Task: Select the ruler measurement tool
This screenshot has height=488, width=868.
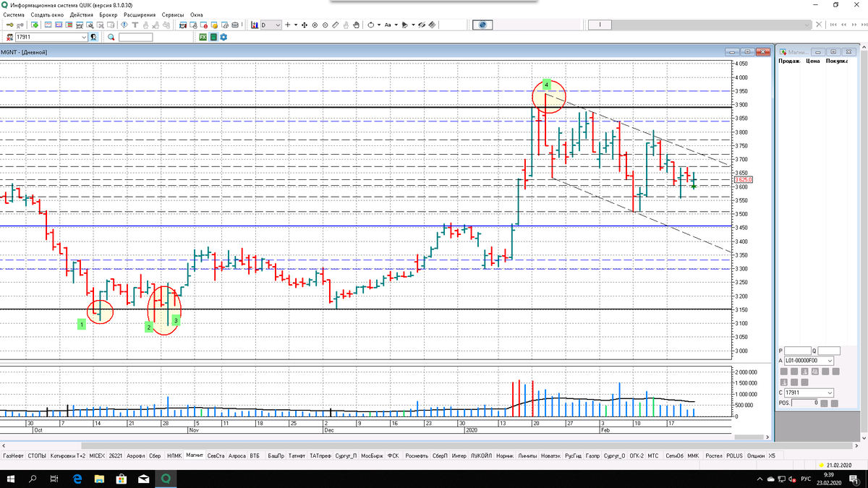Action: 335,25
